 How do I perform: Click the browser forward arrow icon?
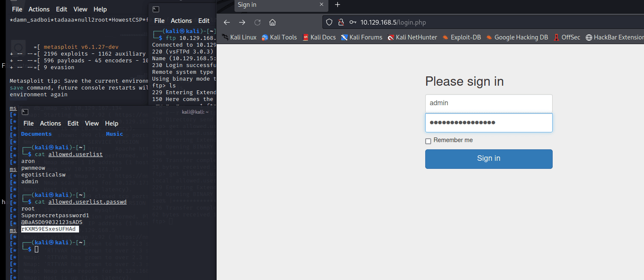point(242,22)
